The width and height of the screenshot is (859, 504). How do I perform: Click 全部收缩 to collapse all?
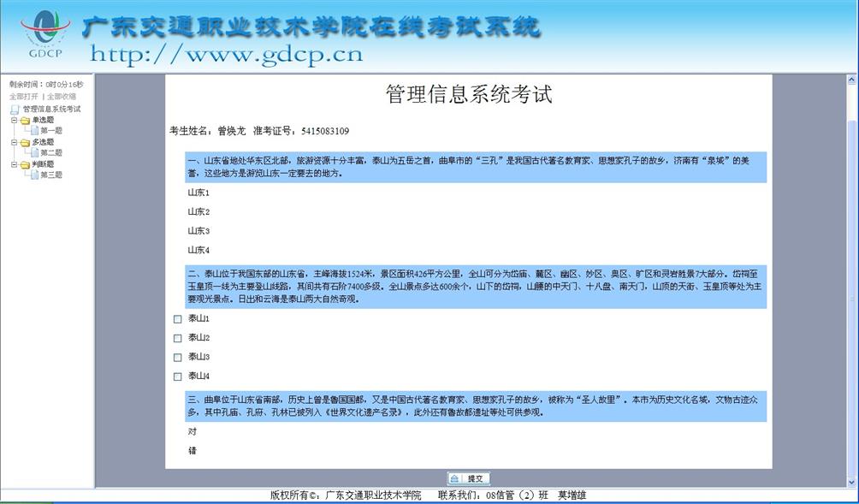pos(62,97)
